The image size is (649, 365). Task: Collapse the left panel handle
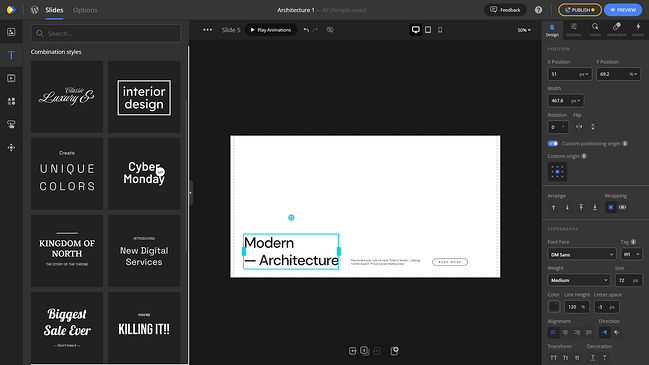coord(190,192)
